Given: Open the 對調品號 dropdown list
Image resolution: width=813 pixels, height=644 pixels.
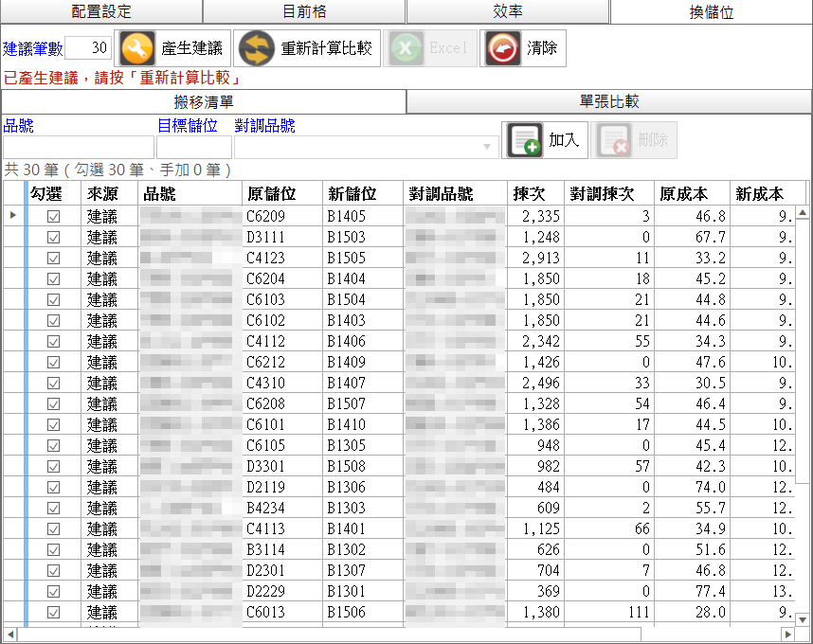Looking at the screenshot, I should [487, 147].
